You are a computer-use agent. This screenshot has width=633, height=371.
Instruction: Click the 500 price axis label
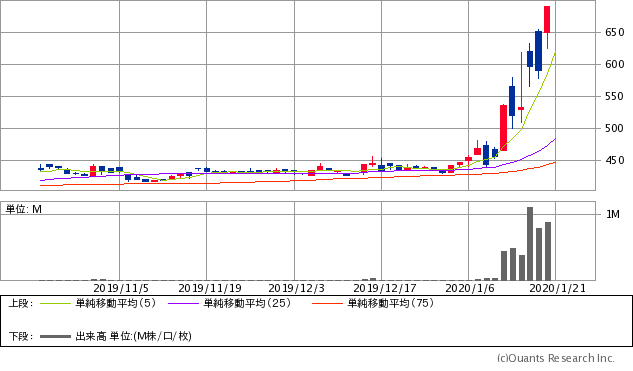614,128
